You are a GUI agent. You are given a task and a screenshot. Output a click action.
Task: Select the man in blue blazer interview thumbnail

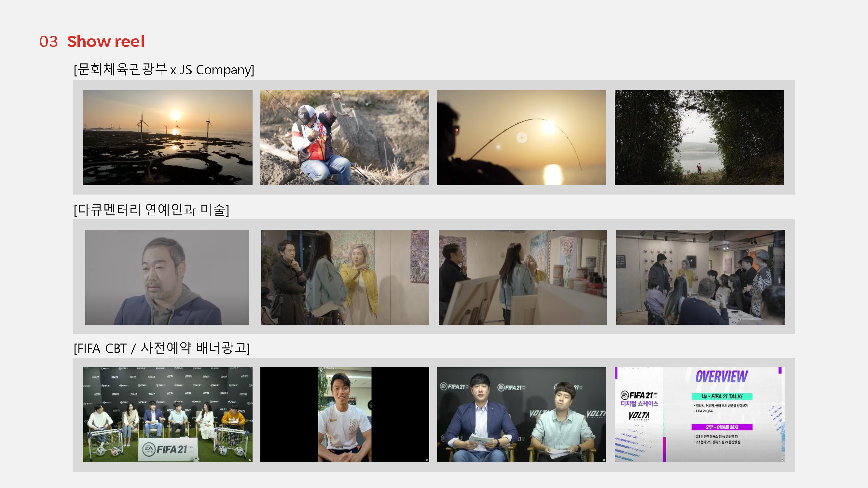[167, 277]
